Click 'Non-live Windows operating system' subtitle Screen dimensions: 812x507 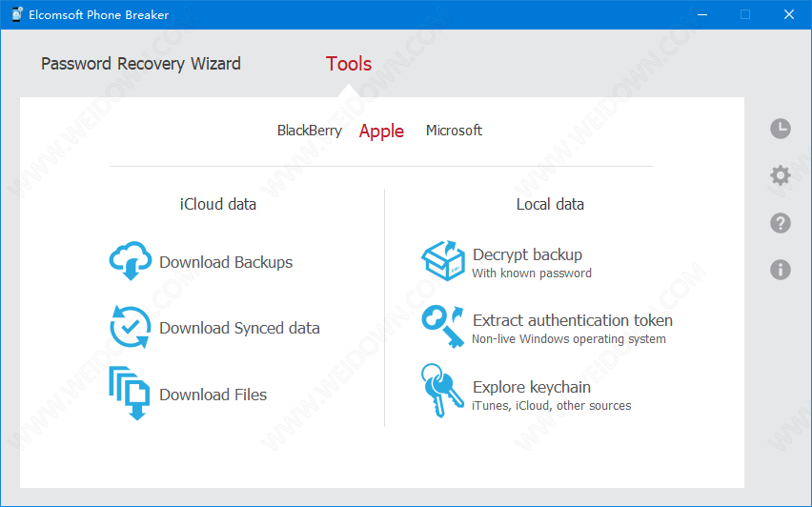click(569, 338)
